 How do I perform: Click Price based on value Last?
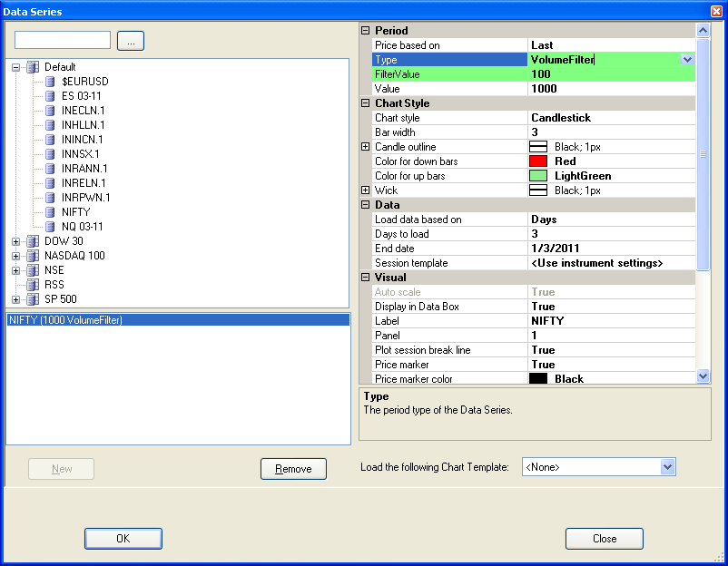click(x=612, y=45)
